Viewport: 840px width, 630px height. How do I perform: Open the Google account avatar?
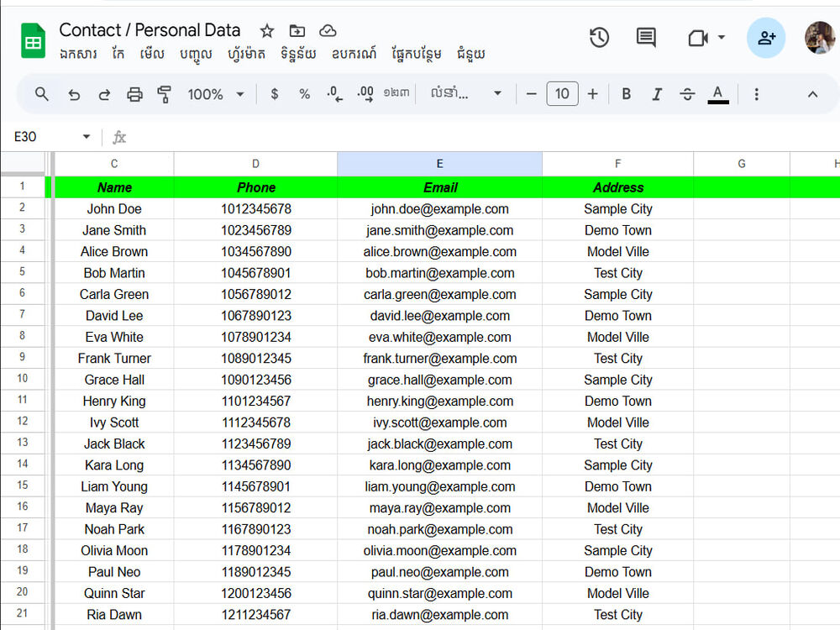click(820, 38)
